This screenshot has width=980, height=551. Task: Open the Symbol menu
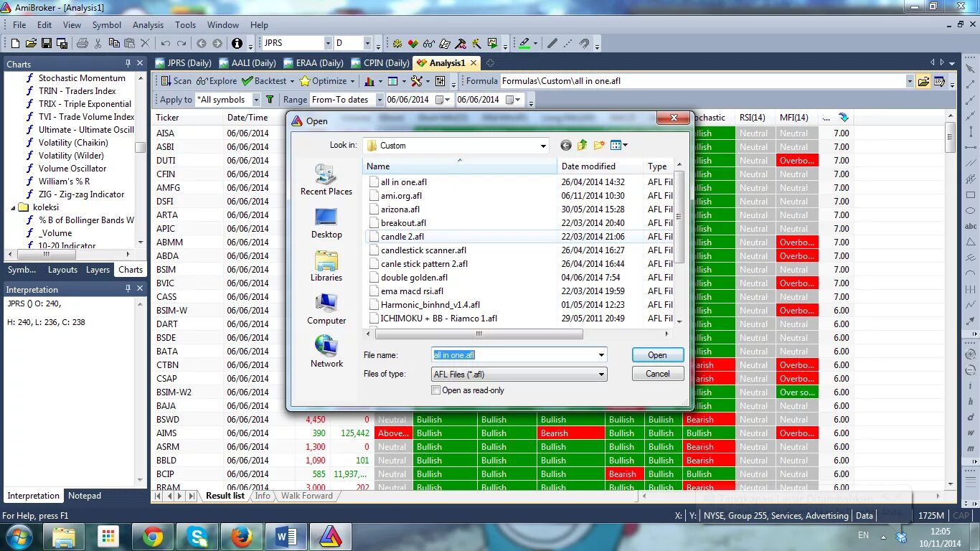[x=107, y=24]
